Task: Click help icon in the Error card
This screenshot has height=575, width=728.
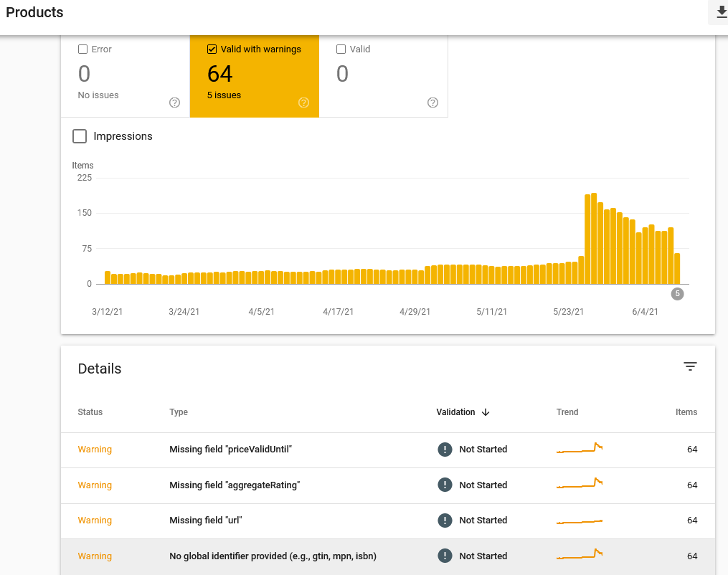Action: [174, 103]
